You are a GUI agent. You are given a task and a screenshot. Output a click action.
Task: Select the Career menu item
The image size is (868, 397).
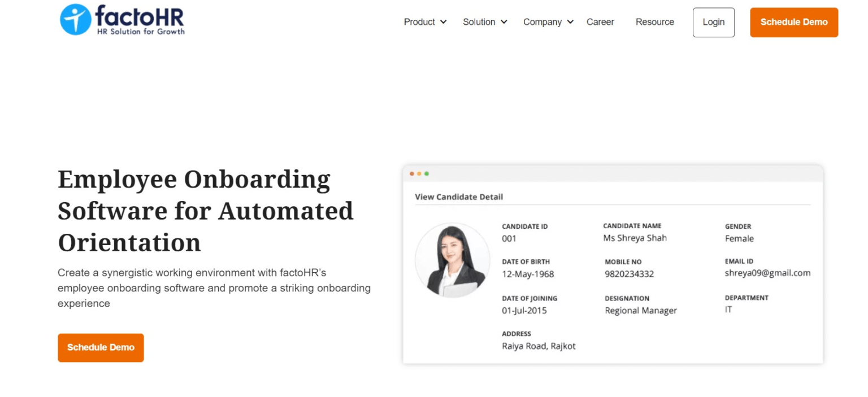[600, 22]
